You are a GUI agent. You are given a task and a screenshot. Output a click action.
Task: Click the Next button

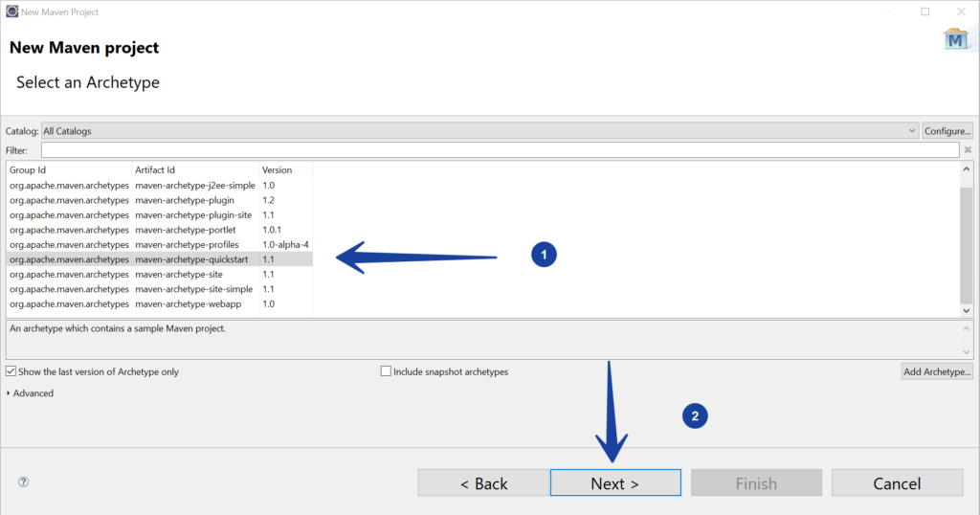click(x=615, y=483)
